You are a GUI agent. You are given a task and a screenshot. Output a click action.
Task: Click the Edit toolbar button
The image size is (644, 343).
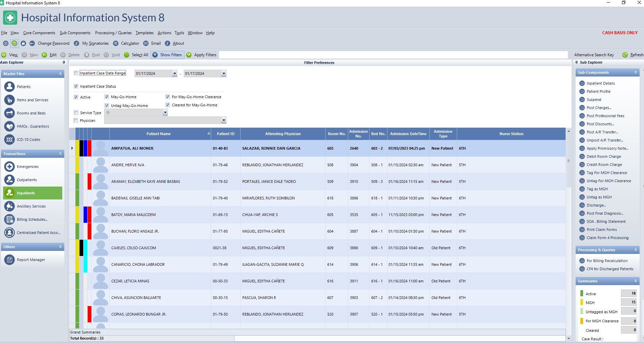pos(49,55)
